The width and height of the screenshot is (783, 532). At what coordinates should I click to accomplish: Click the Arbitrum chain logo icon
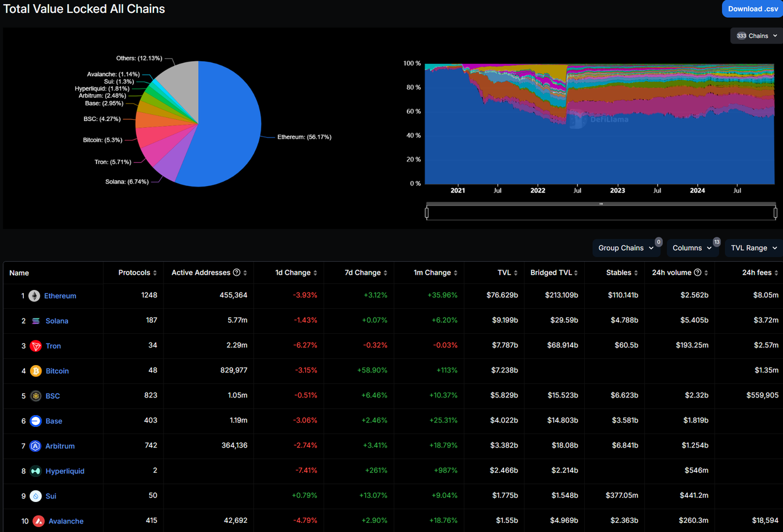[35, 446]
